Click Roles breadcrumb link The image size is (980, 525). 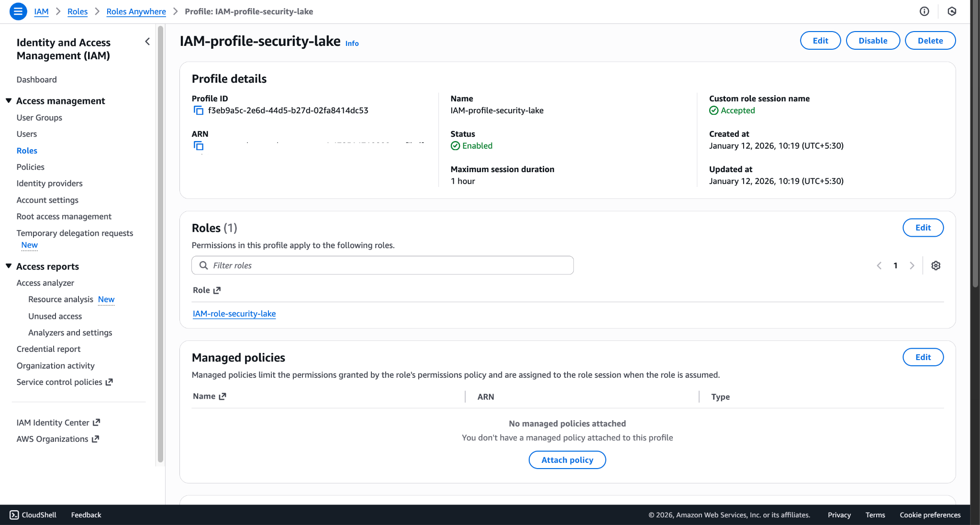[78, 11]
